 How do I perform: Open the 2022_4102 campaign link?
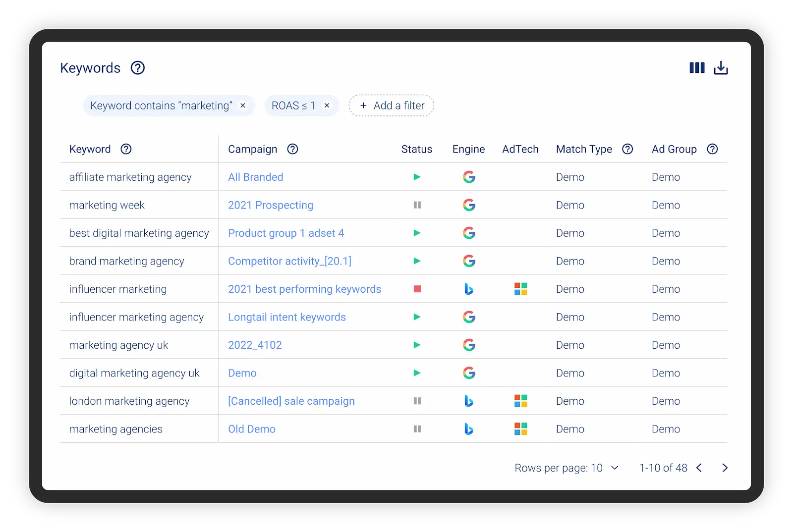255,345
